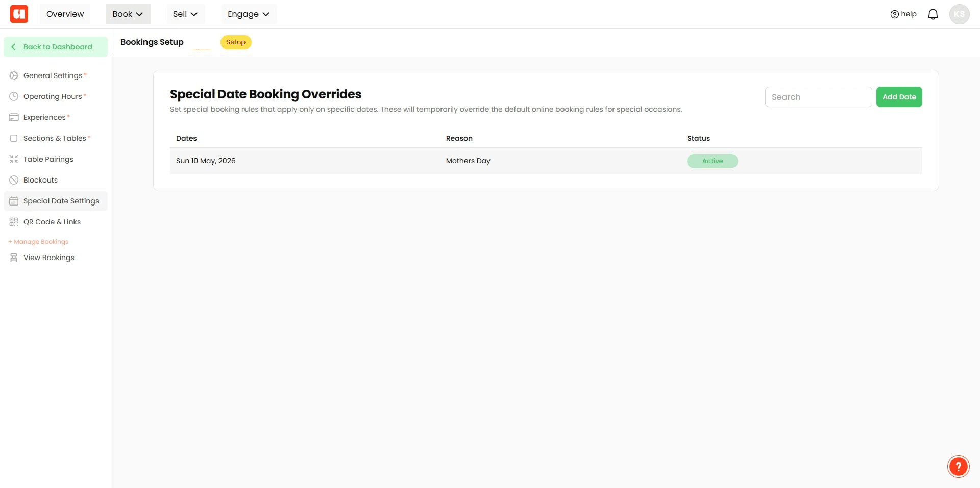This screenshot has width=980, height=488.
Task: Click the Status column header
Action: pyautogui.click(x=698, y=138)
